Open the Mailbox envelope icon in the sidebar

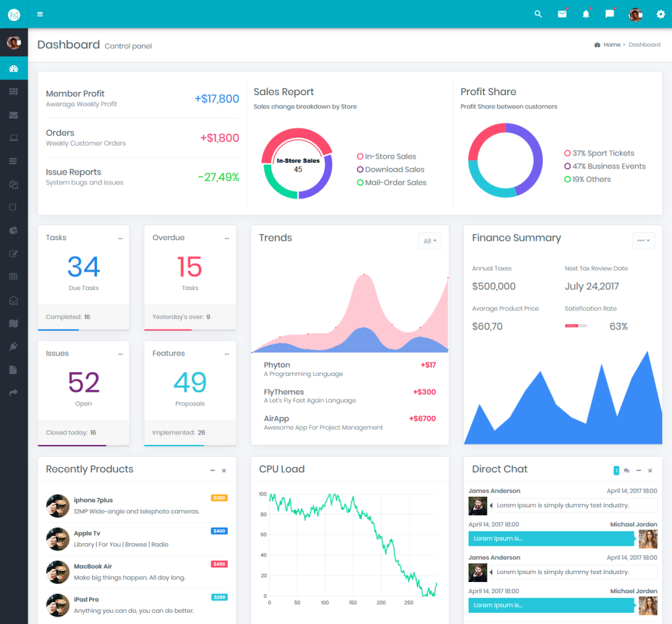(x=13, y=115)
